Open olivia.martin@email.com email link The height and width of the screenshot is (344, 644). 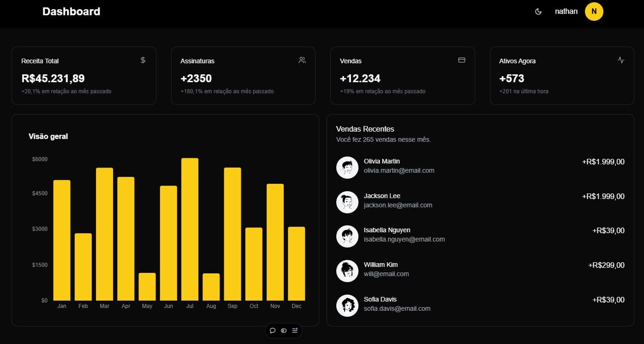400,170
